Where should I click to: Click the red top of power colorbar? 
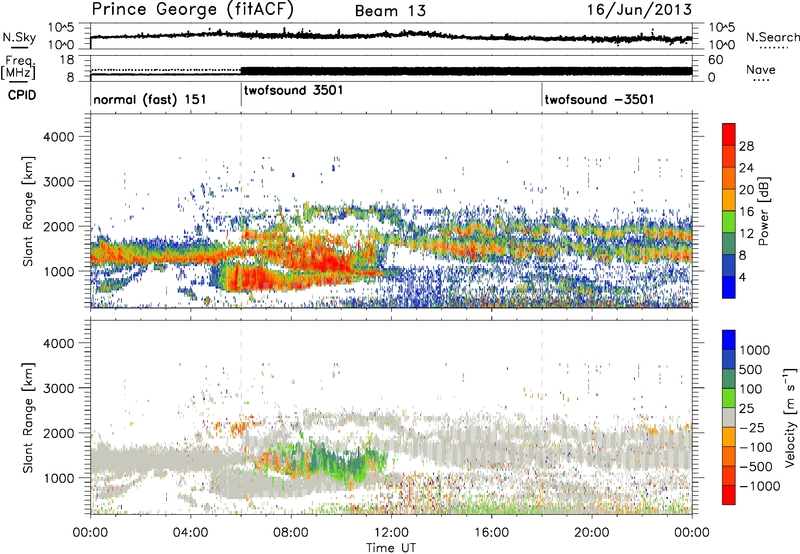coord(729,134)
